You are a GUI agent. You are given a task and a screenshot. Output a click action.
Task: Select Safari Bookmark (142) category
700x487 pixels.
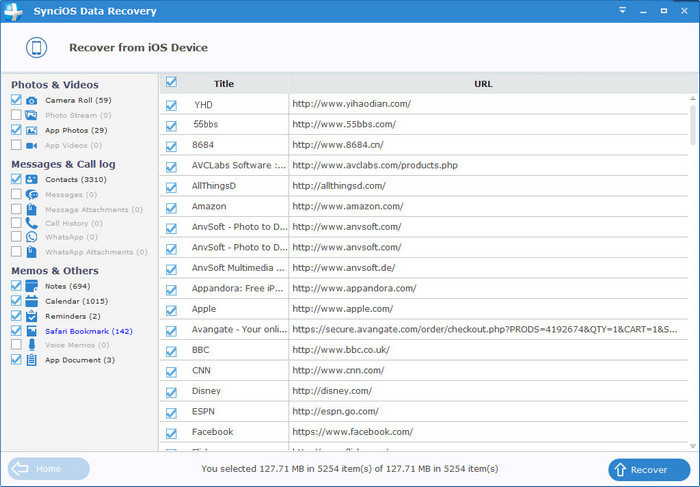pyautogui.click(x=88, y=331)
